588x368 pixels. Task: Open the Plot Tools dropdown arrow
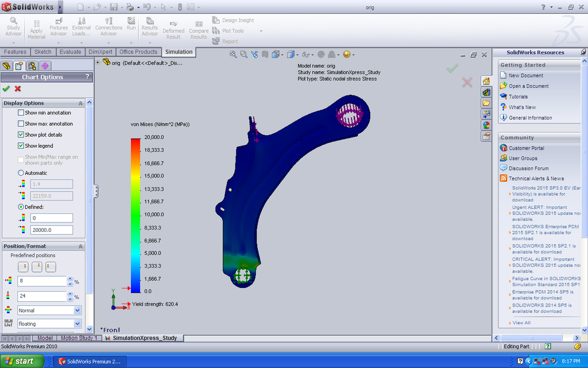[x=261, y=31]
